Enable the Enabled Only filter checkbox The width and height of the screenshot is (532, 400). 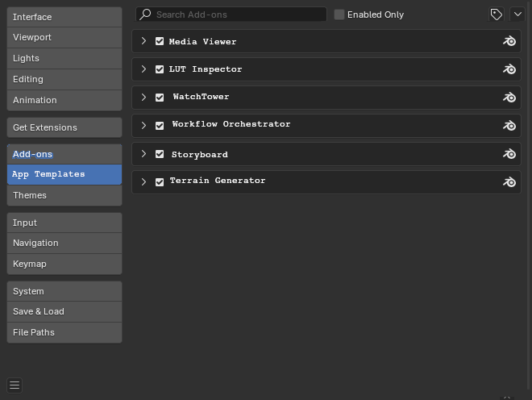pos(339,15)
